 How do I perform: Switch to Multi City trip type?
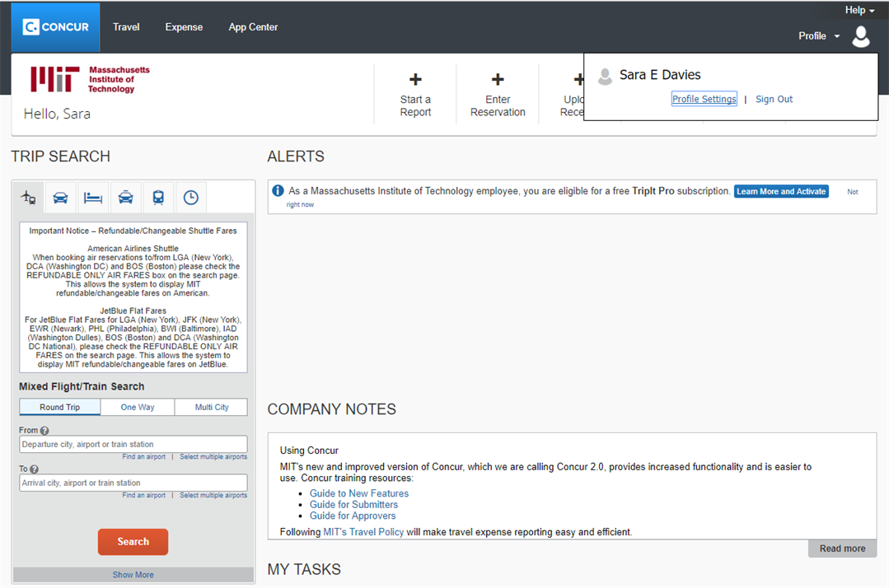tap(212, 407)
